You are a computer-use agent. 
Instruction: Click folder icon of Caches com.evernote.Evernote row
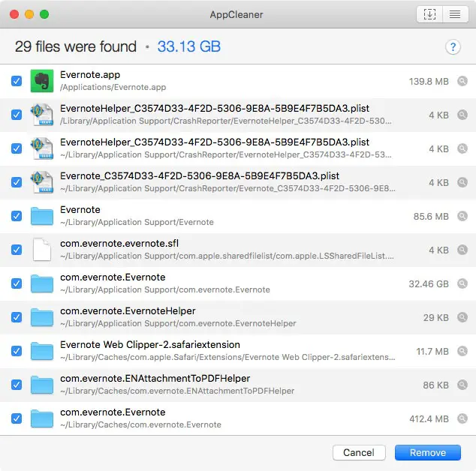click(42, 418)
